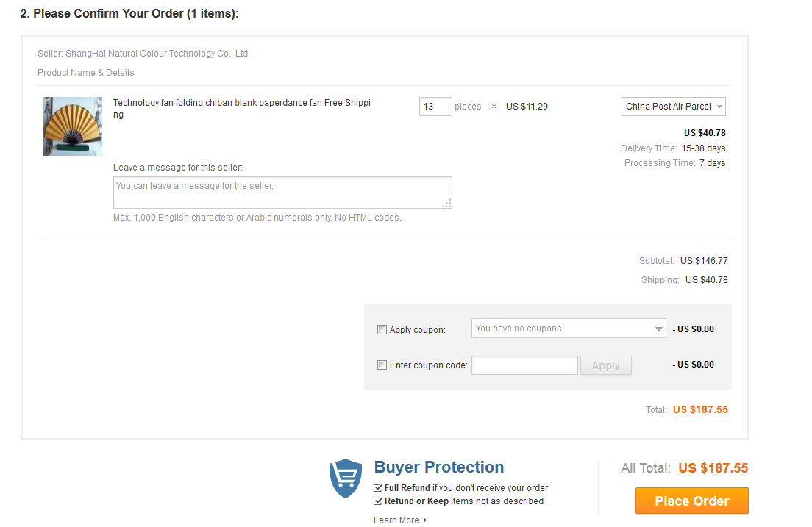The width and height of the screenshot is (812, 527).
Task: Click the Buyer Protection shield cart icon
Action: coord(345,478)
